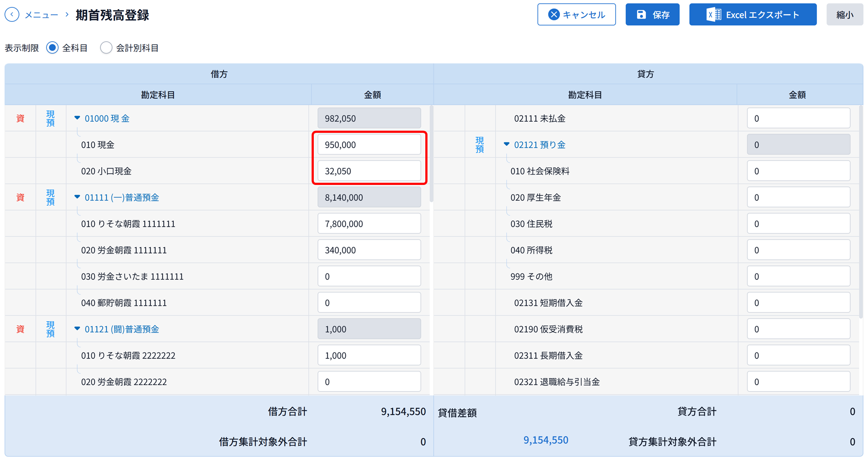This screenshot has width=868, height=461.
Task: Click the 010 現金 amount field
Action: point(369,145)
